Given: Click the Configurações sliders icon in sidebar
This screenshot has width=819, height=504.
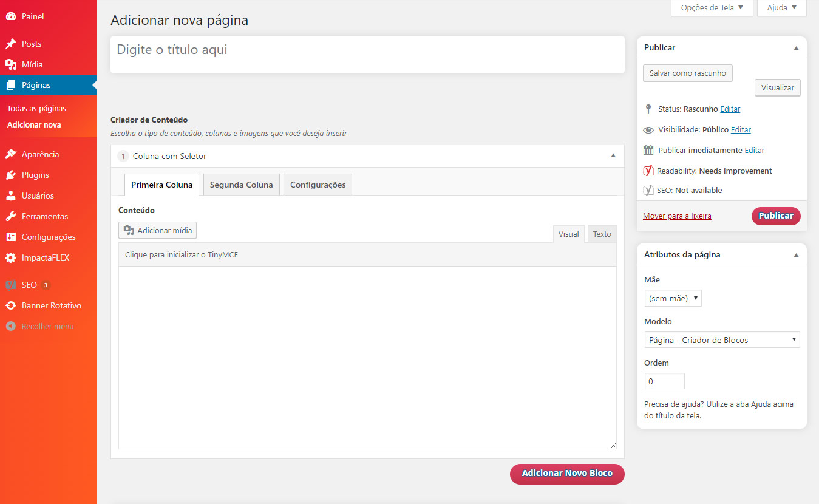Looking at the screenshot, I should (x=11, y=237).
